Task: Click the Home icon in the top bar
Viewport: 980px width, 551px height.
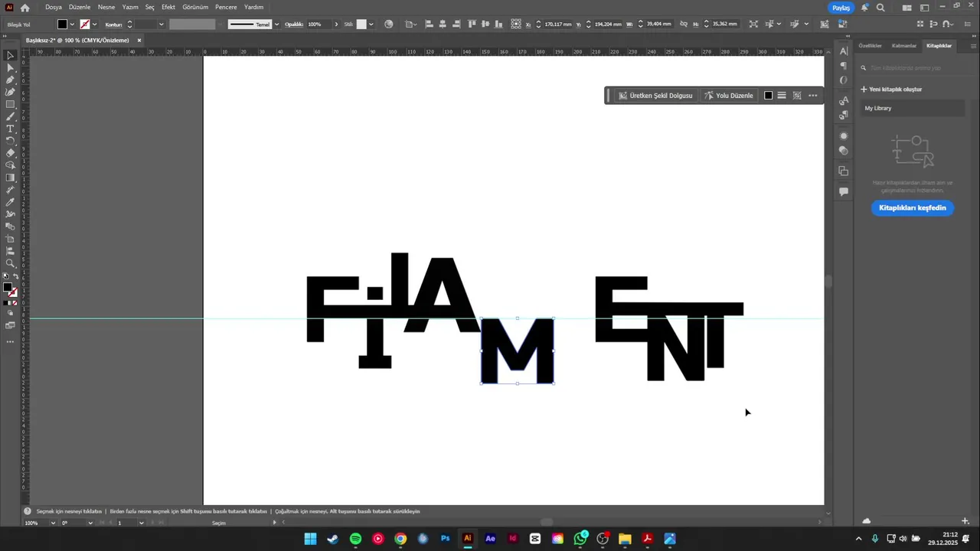Action: 24,8
